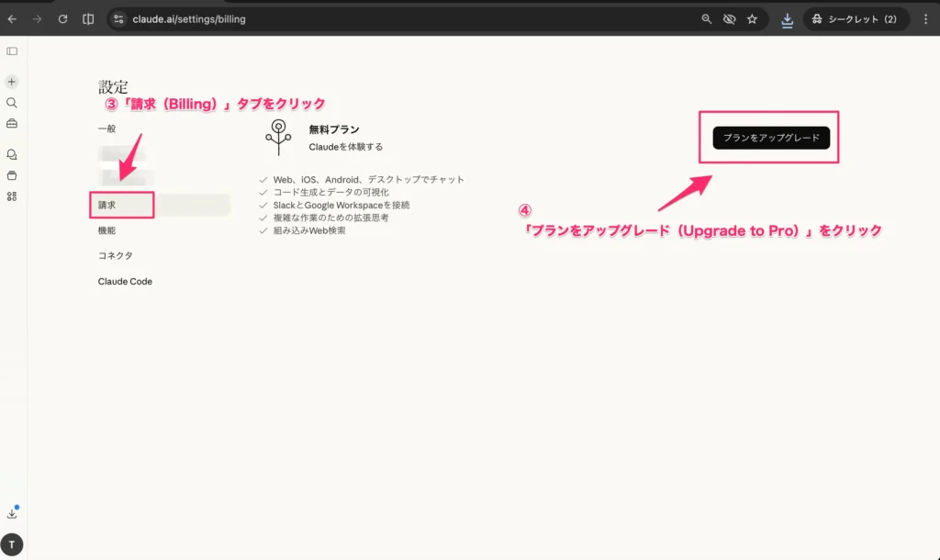Viewport: 940px width, 560px height.
Task: Toggle split view next to the address bar
Action: [87, 17]
